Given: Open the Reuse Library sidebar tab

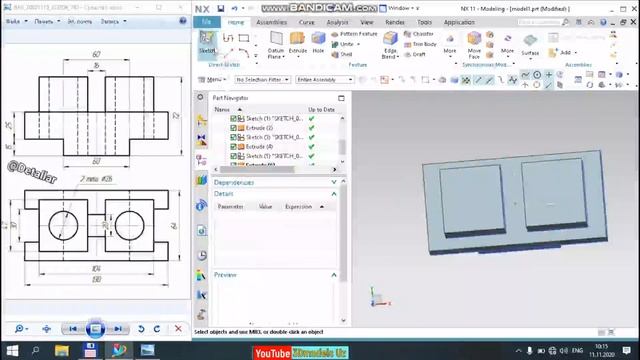Looking at the screenshot, I should (x=202, y=180).
